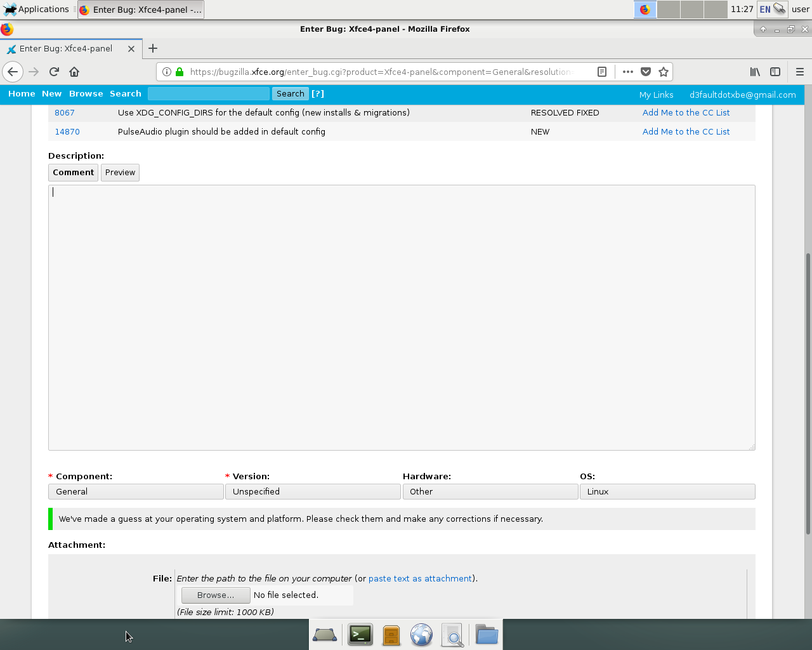Screen dimensions: 812x650
Task: Show the sidebar via sidebar icon
Action: point(775,72)
